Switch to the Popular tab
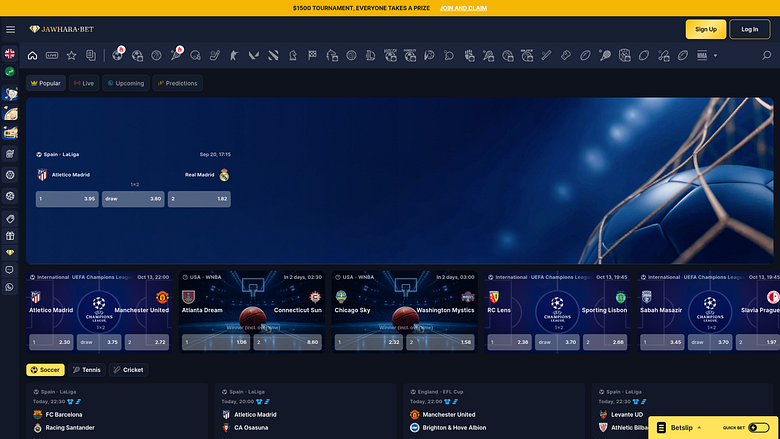 (46, 83)
